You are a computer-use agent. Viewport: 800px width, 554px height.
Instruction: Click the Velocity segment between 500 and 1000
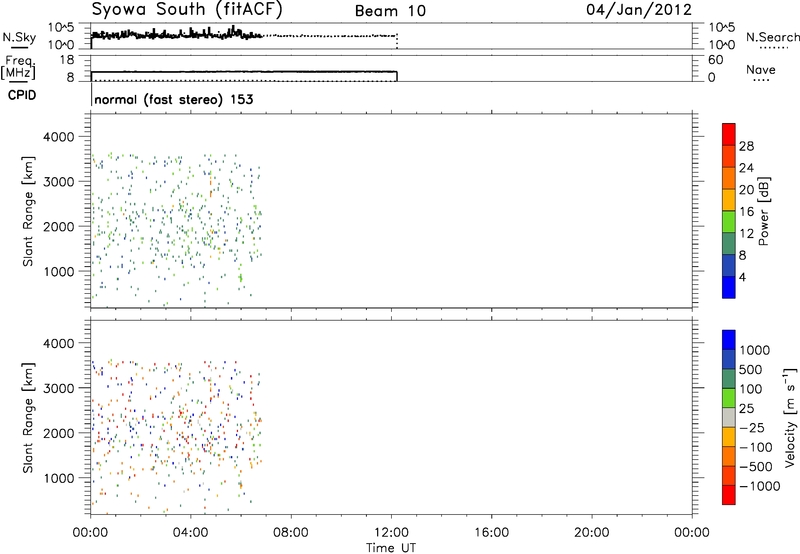[729, 359]
